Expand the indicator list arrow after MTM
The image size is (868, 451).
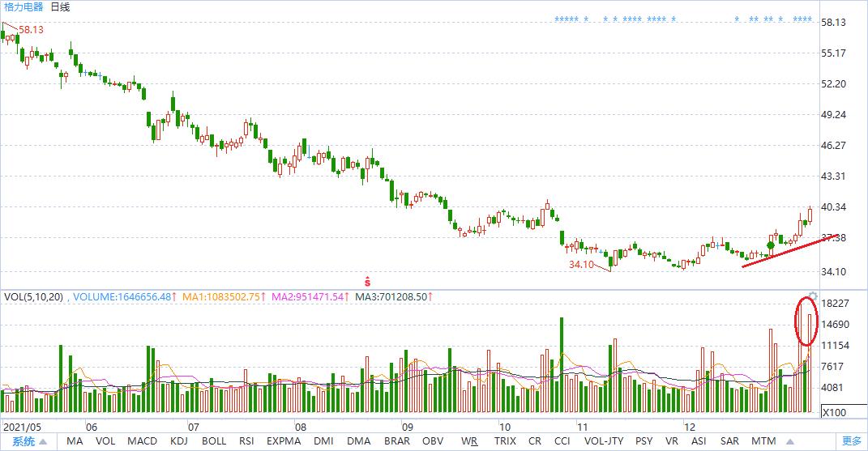(x=790, y=441)
